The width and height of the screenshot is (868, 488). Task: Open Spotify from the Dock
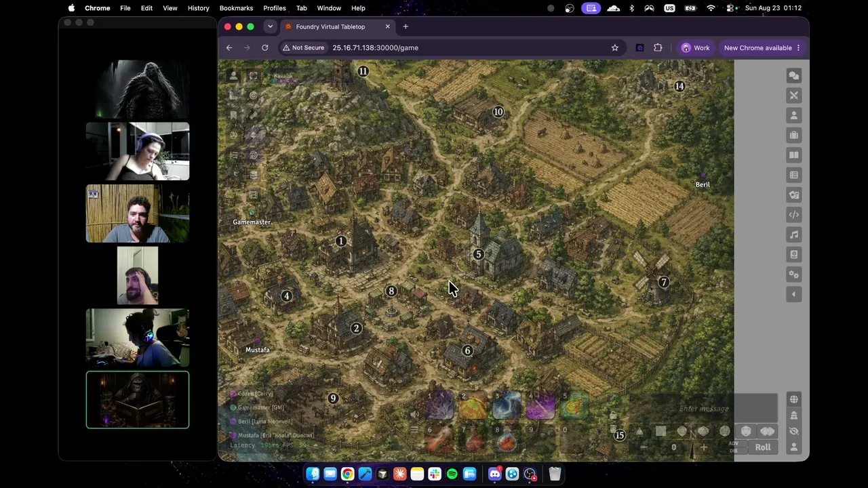[452, 474]
